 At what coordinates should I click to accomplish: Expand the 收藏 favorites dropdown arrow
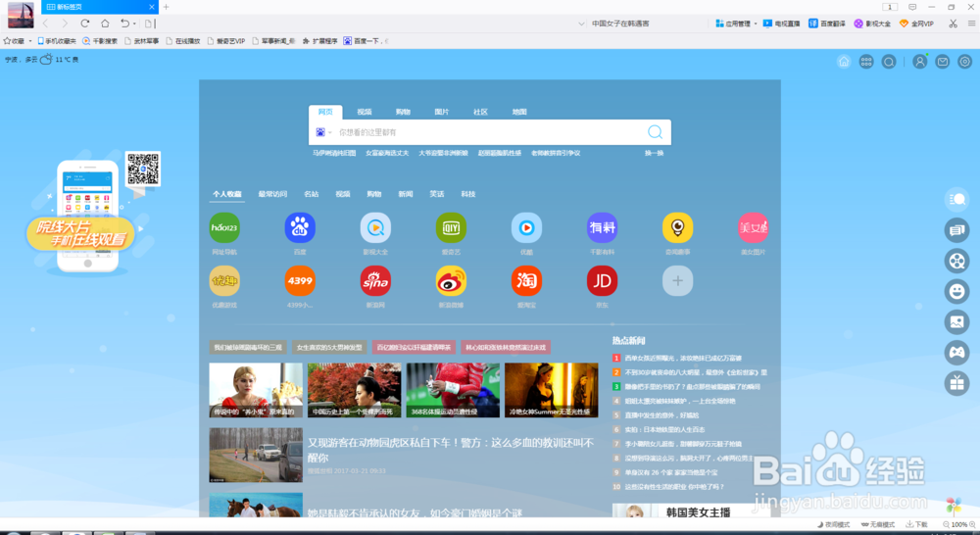click(x=30, y=41)
